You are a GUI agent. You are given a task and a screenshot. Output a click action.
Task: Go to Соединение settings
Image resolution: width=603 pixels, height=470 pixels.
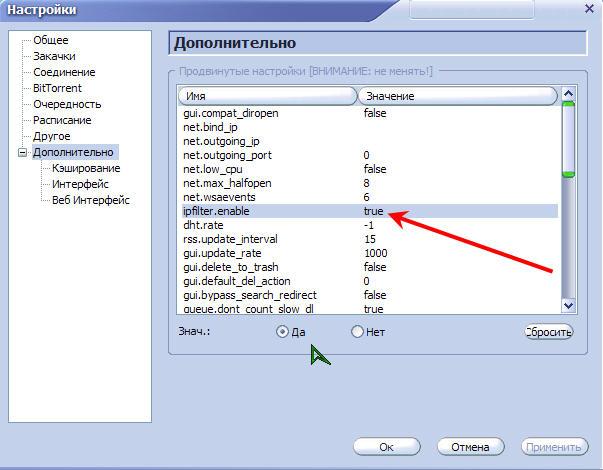(64, 72)
